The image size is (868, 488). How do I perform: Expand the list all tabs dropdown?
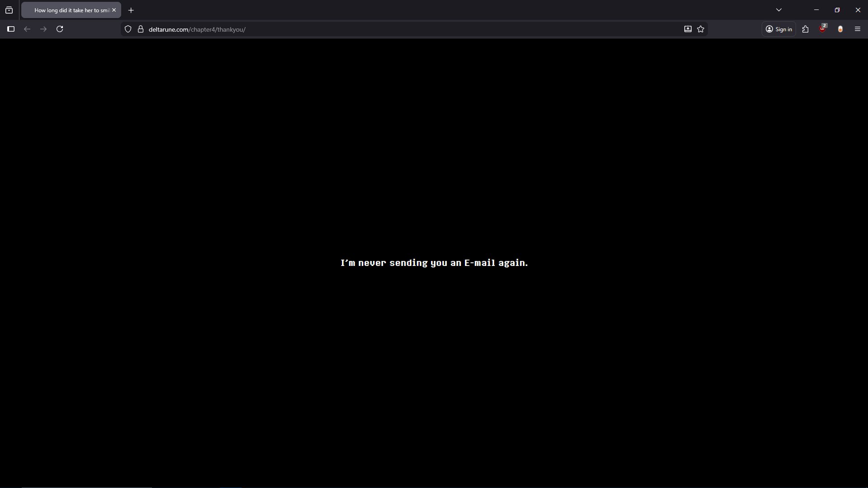[x=778, y=10]
